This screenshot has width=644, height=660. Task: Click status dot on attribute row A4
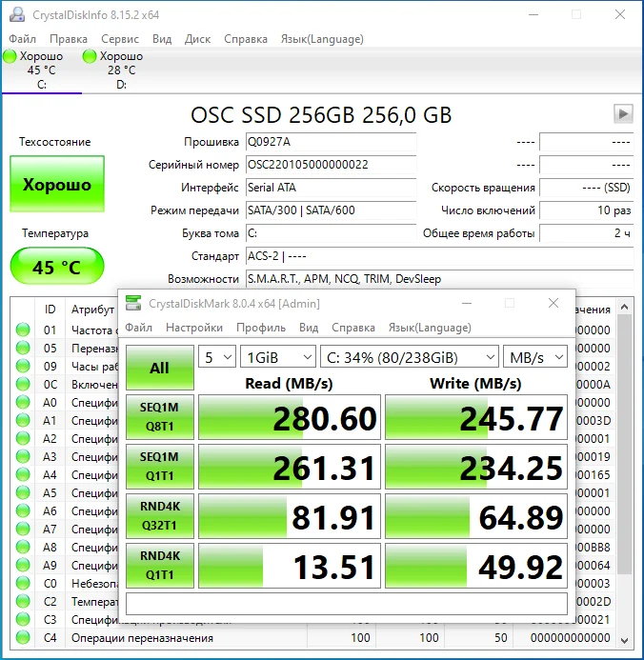point(23,474)
